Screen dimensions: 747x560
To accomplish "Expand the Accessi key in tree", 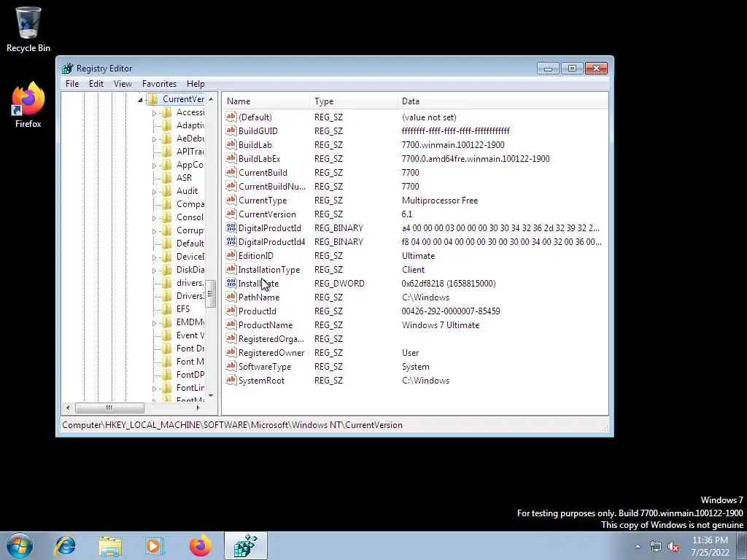I will coord(154,113).
